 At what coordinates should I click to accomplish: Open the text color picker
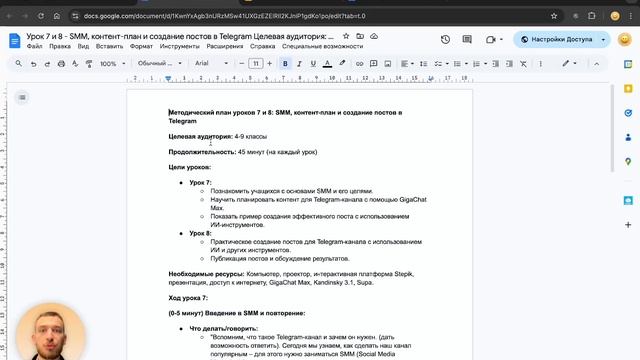coord(327,64)
